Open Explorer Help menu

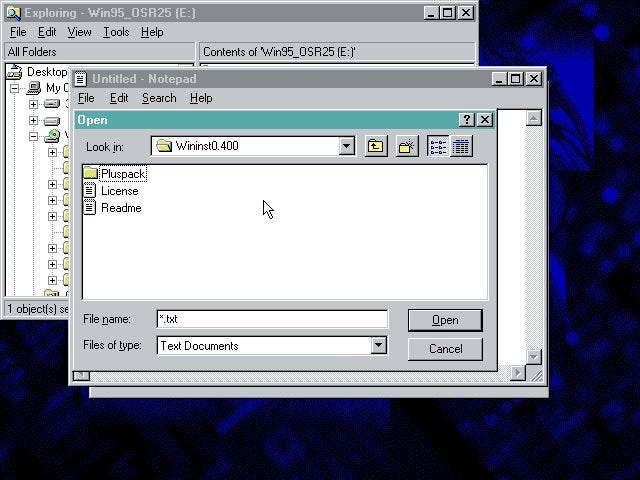tap(152, 32)
